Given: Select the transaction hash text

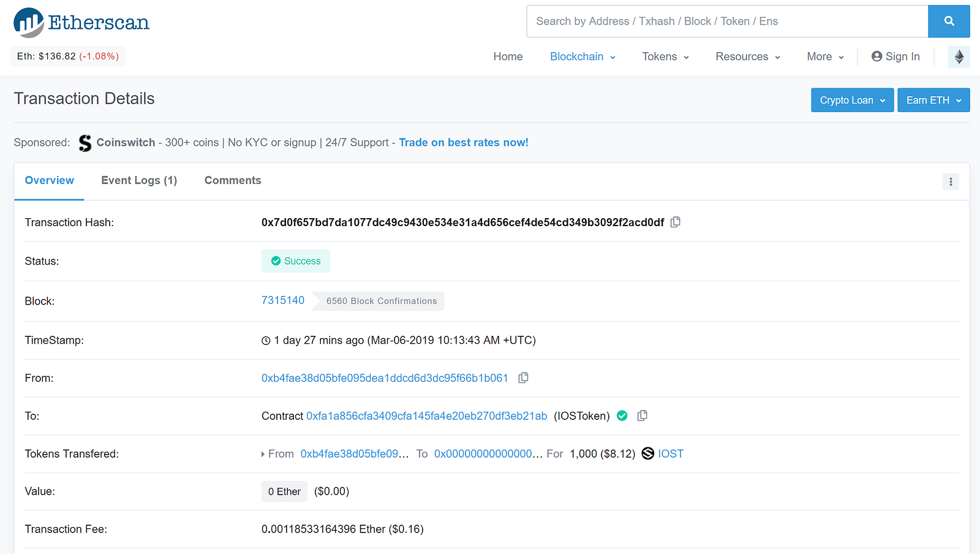Looking at the screenshot, I should click(x=462, y=222).
